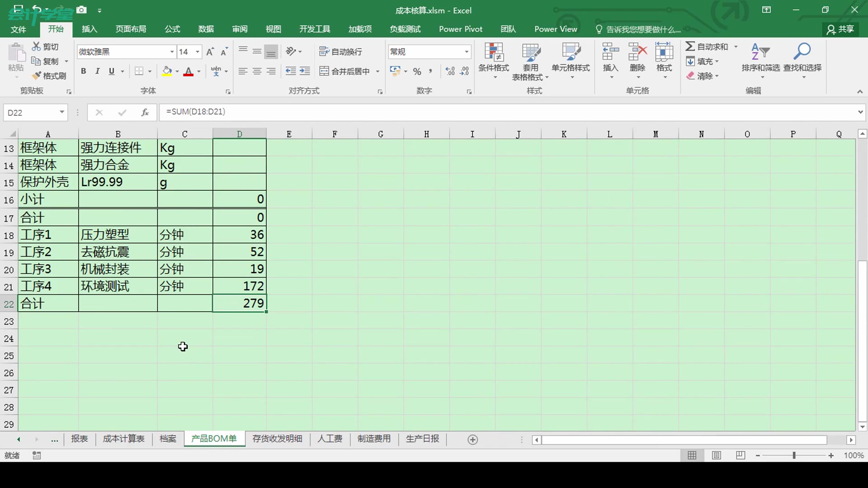Open the font name dropdown
The width and height of the screenshot is (868, 488).
[172, 52]
